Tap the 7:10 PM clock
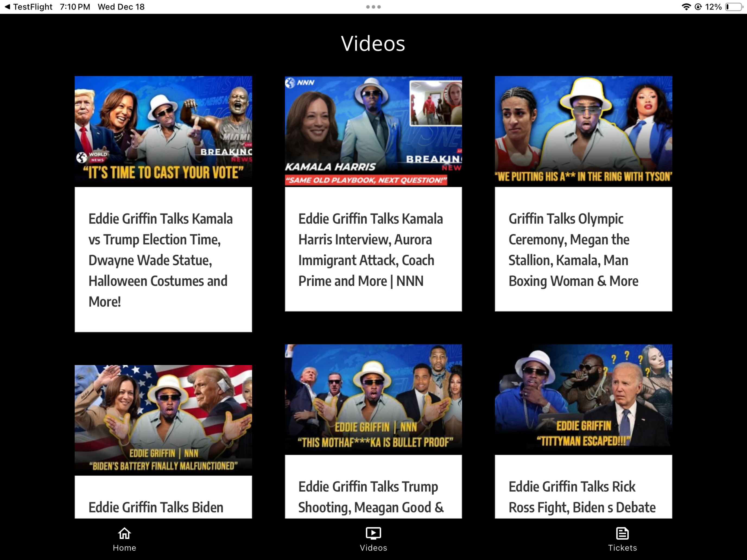The image size is (747, 560). point(75,7)
